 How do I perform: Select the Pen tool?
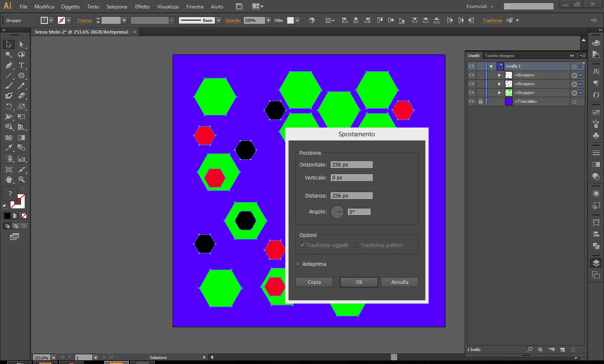point(8,65)
